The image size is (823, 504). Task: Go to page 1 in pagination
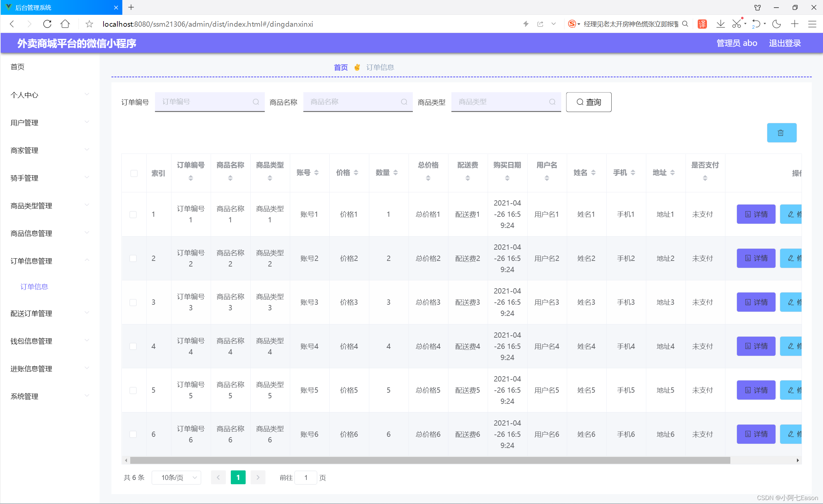[238, 477]
